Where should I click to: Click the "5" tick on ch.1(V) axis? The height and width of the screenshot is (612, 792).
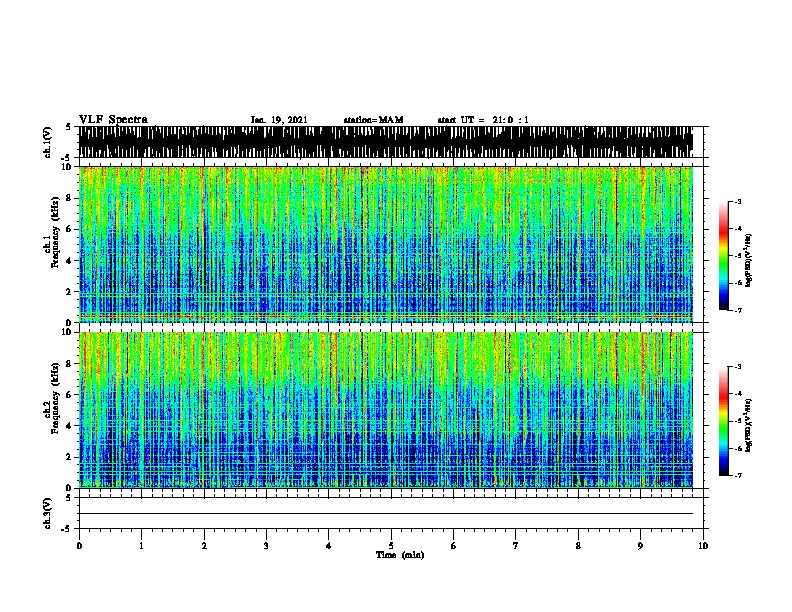[x=70, y=127]
